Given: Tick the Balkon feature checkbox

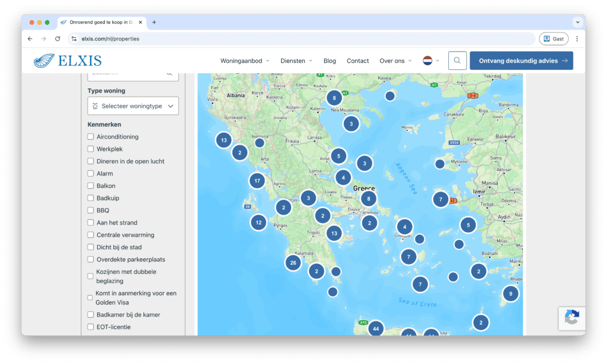Looking at the screenshot, I should 91,186.
